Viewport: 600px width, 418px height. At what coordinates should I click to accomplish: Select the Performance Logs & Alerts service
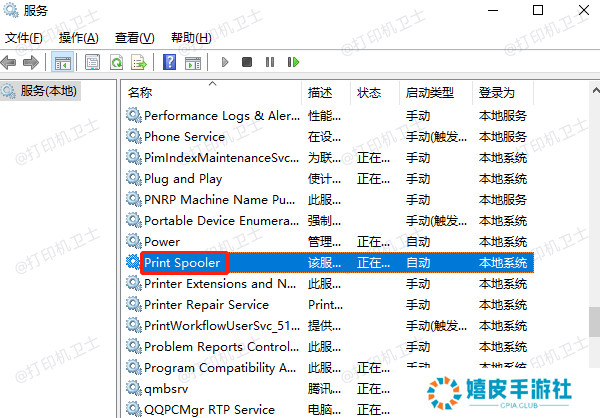coord(329,116)
